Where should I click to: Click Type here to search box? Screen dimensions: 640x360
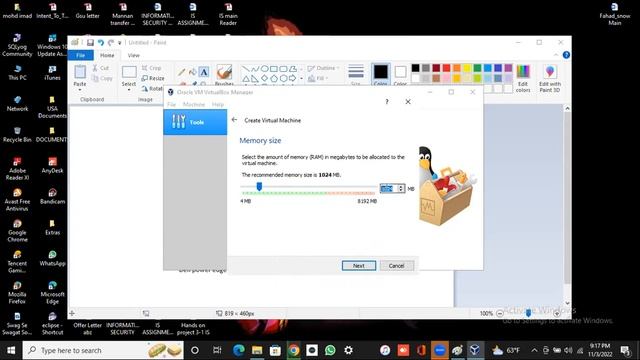(103, 350)
